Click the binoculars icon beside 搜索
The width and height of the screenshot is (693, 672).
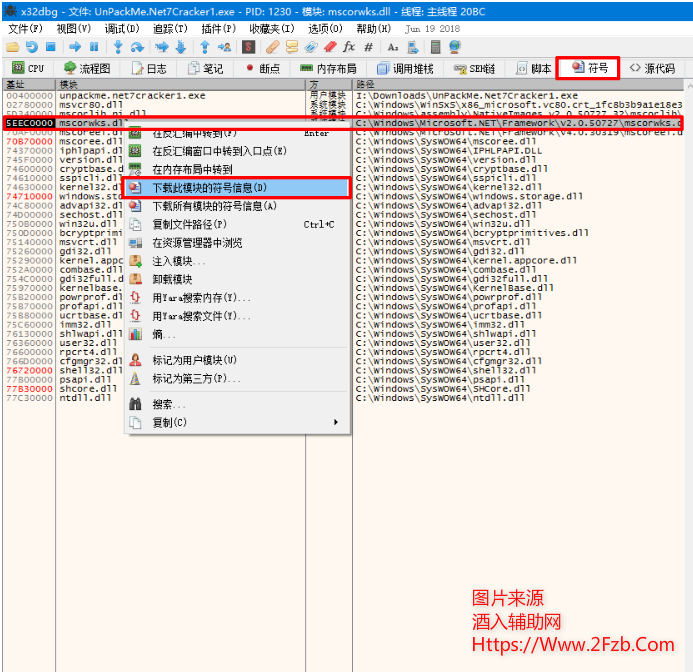pos(136,405)
